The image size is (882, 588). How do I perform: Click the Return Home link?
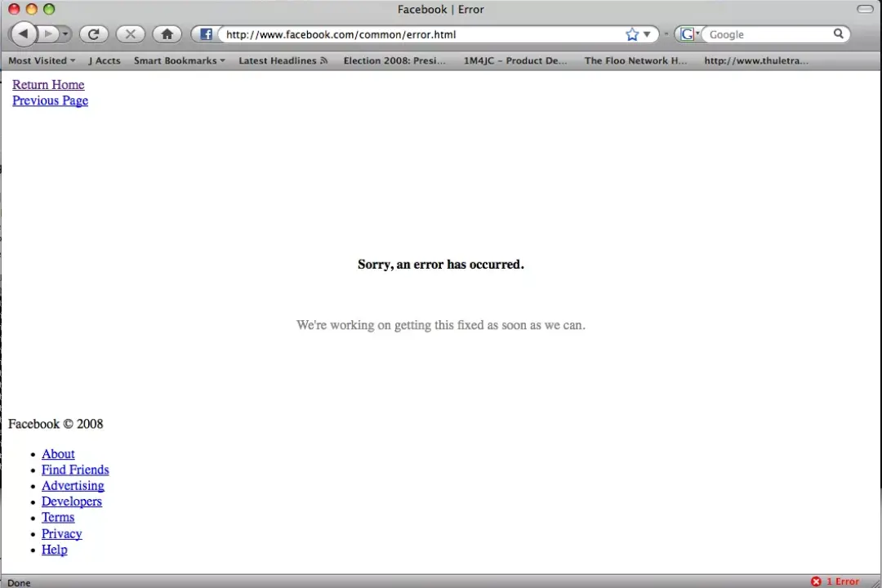tap(48, 84)
